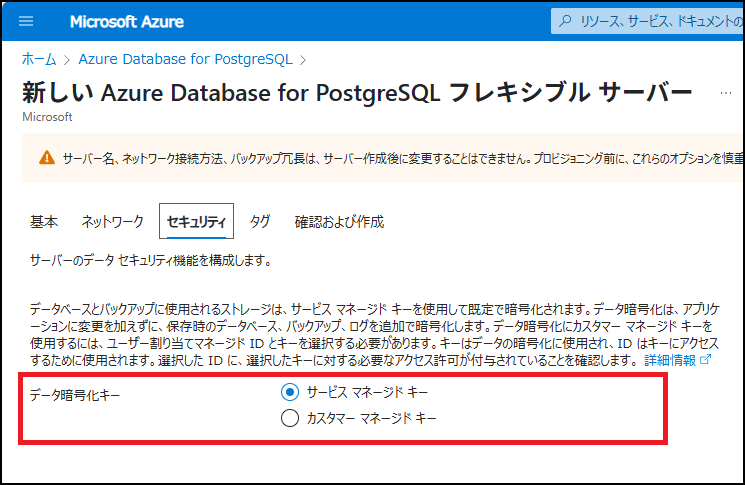Click the external link icon after 詳細情報

point(706,360)
